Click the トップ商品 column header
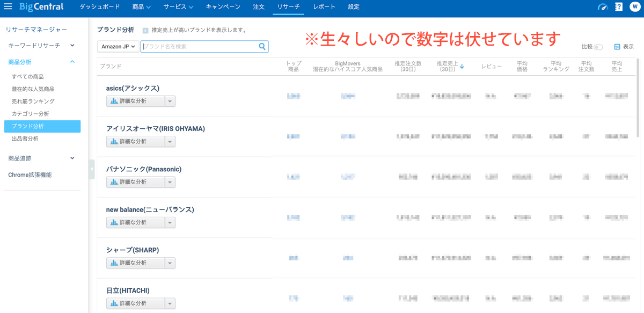Screen dimensions: 644x313 coord(294,67)
